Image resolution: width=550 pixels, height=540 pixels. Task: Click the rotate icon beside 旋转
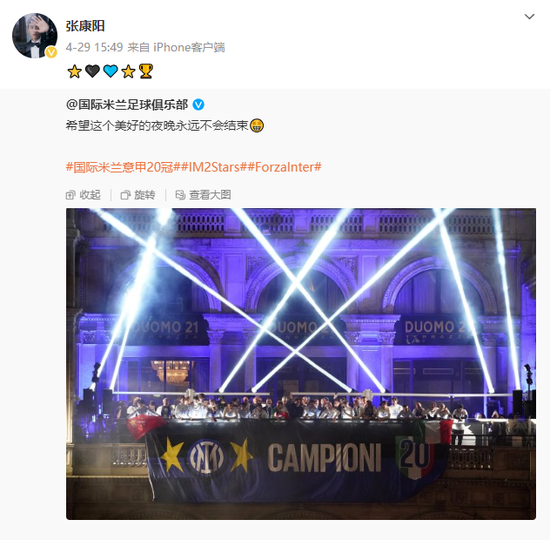pos(125,195)
